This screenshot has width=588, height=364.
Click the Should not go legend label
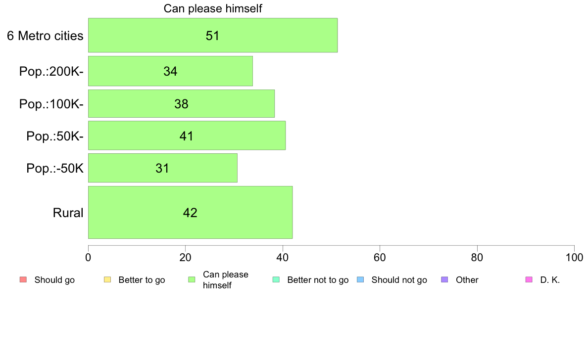click(x=399, y=280)
